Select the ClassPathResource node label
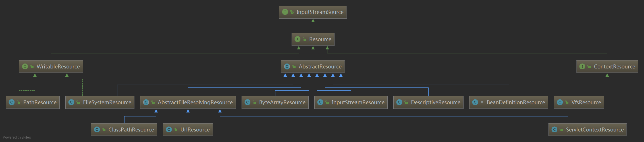This screenshot has width=644, height=142. click(131, 130)
